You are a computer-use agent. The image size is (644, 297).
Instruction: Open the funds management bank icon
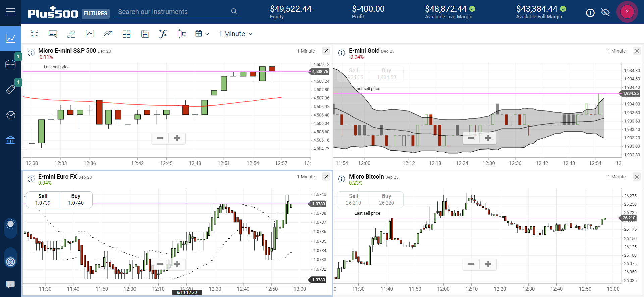[10, 140]
